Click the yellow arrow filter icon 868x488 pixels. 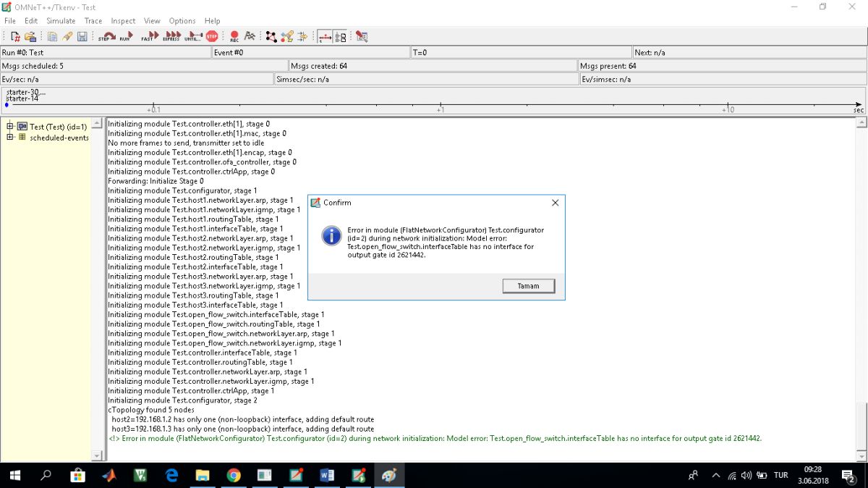pos(302,36)
